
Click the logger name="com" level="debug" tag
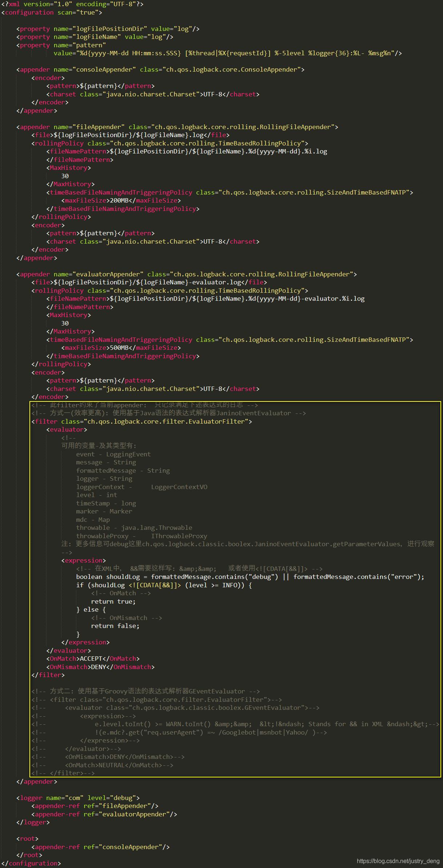78,798
